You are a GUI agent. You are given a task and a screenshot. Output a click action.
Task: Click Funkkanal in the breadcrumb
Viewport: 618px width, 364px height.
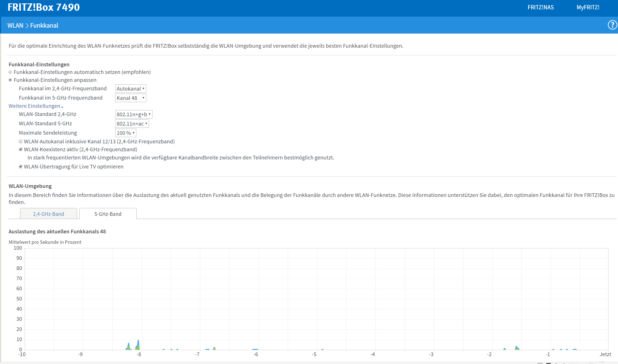click(44, 25)
